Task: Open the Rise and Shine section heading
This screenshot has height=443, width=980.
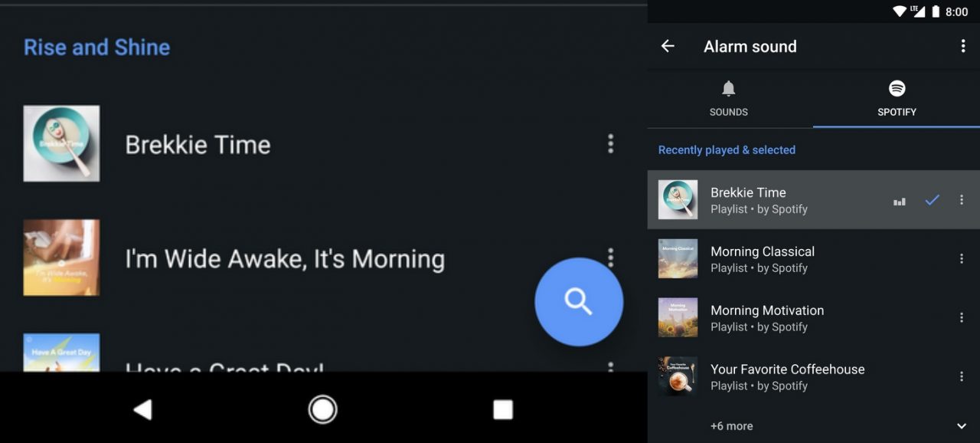Action: coord(97,48)
